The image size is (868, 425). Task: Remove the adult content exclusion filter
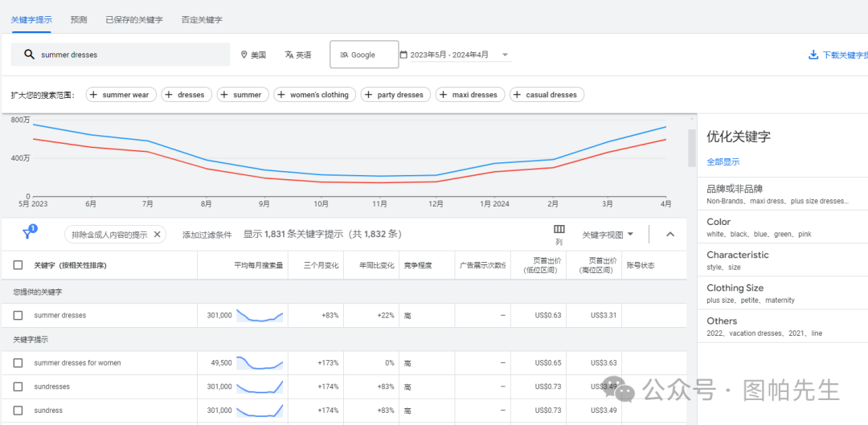158,235
